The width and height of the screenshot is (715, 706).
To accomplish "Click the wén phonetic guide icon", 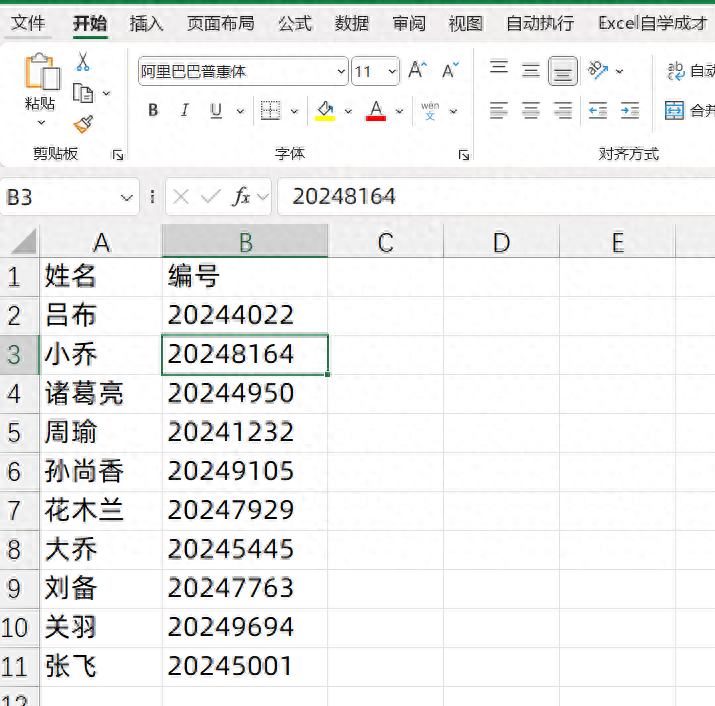I will 430,111.
